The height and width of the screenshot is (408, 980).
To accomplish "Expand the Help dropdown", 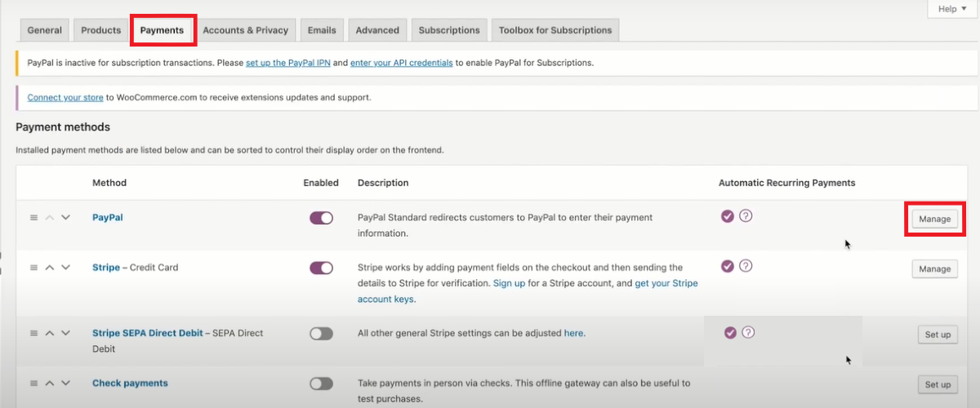I will click(951, 8).
